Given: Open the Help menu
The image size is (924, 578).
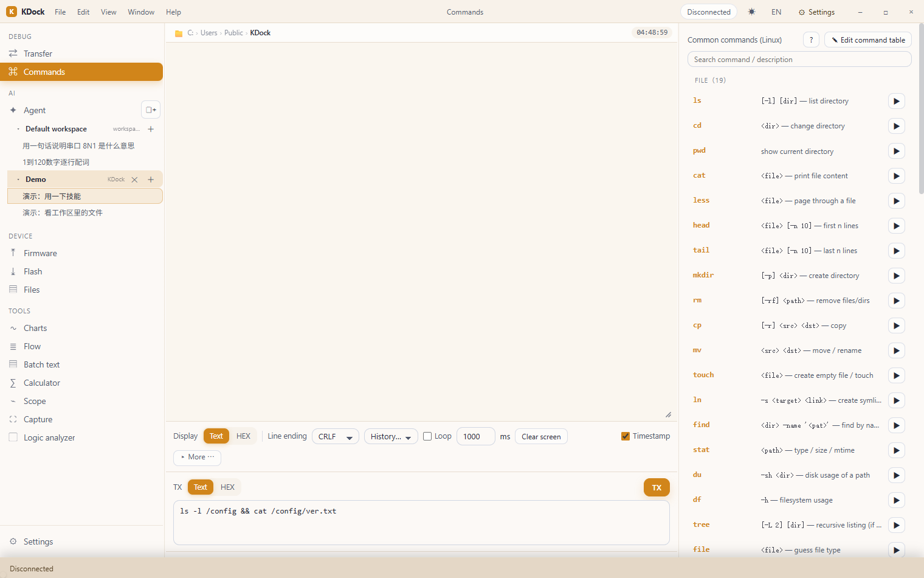Looking at the screenshot, I should 173,12.
